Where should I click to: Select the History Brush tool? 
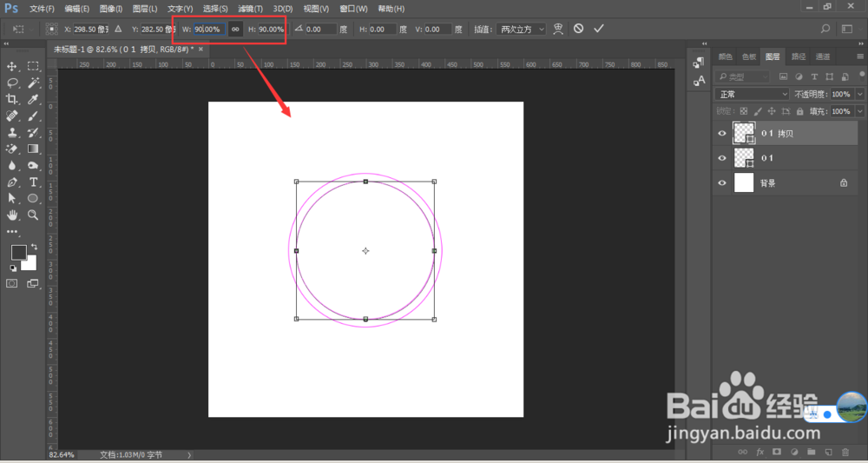click(33, 132)
